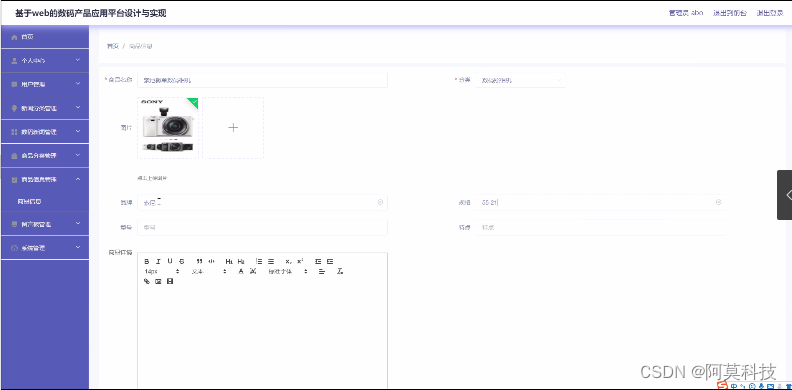Create an ordered list in the editor
This screenshot has height=390, width=792.
(x=259, y=261)
